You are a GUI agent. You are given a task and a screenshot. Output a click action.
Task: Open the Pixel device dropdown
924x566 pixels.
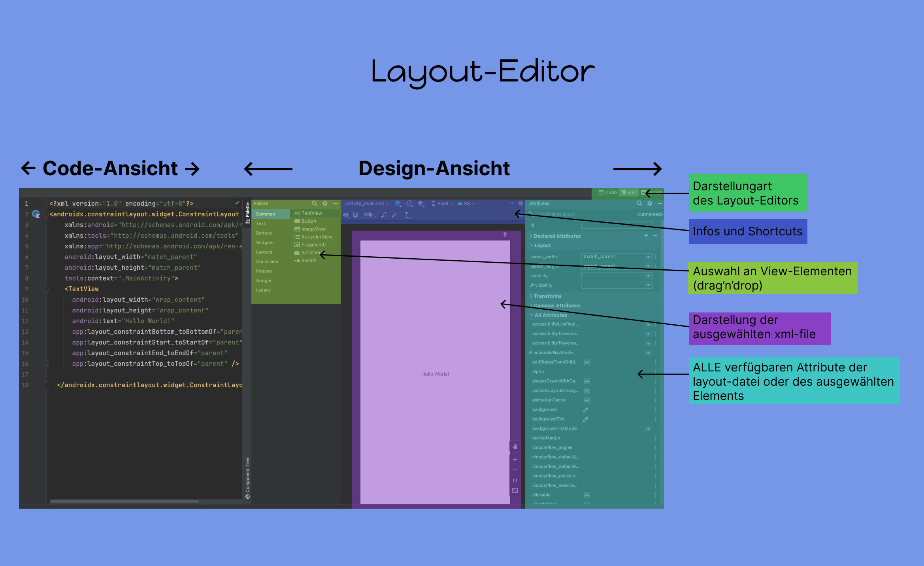point(442,203)
